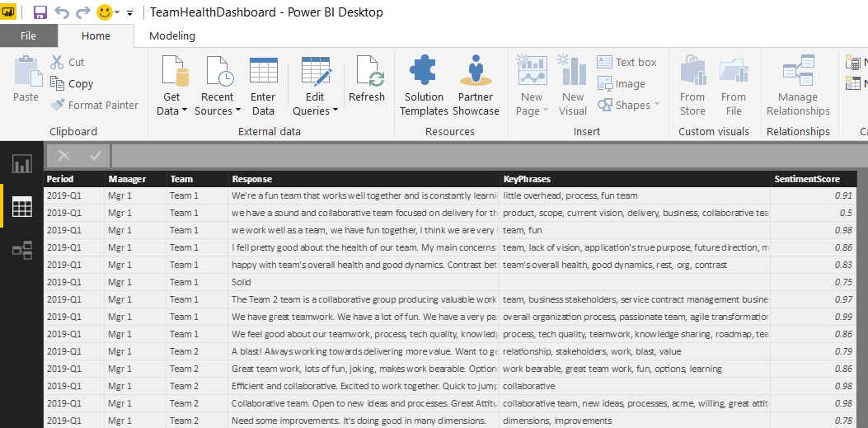The width and height of the screenshot is (868, 428).
Task: Open Edit Queries dropdown
Action: coord(316,85)
